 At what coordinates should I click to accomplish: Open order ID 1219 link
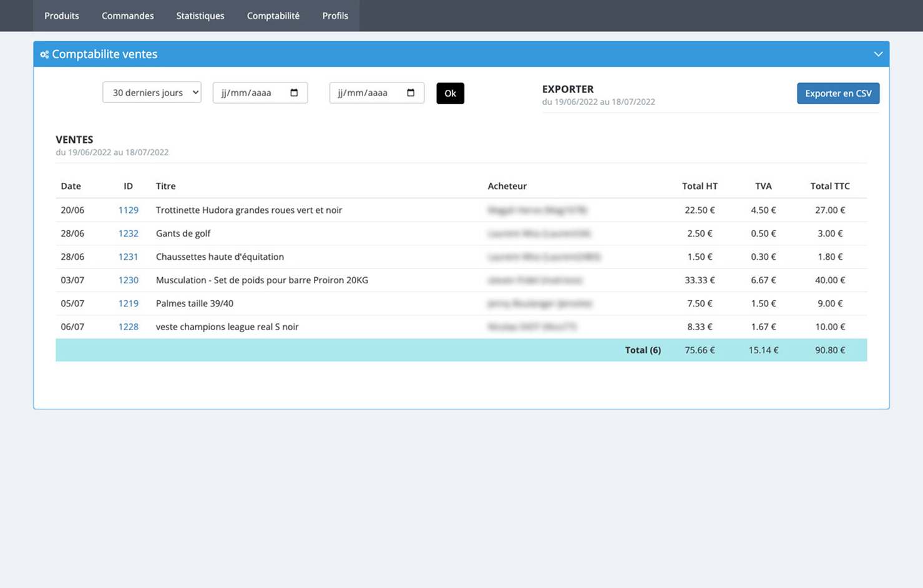point(128,303)
